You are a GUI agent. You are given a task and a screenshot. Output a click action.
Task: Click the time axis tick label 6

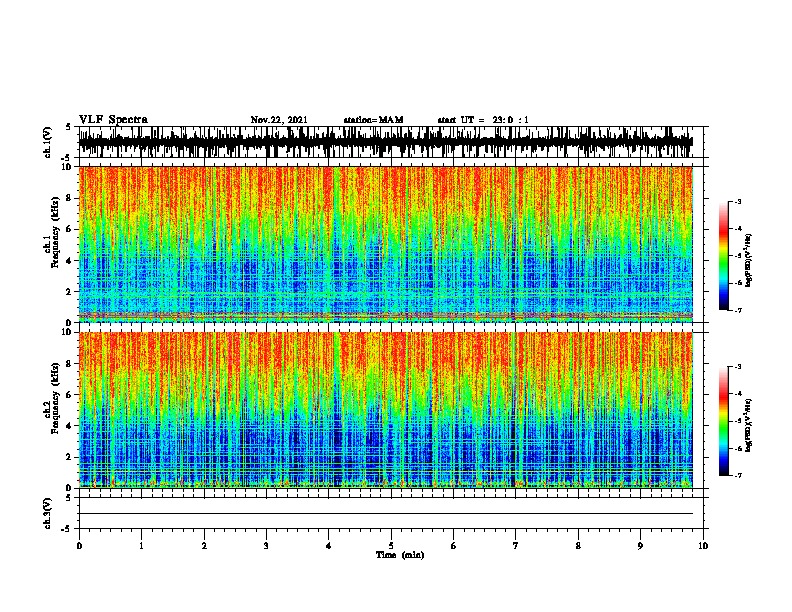(454, 546)
